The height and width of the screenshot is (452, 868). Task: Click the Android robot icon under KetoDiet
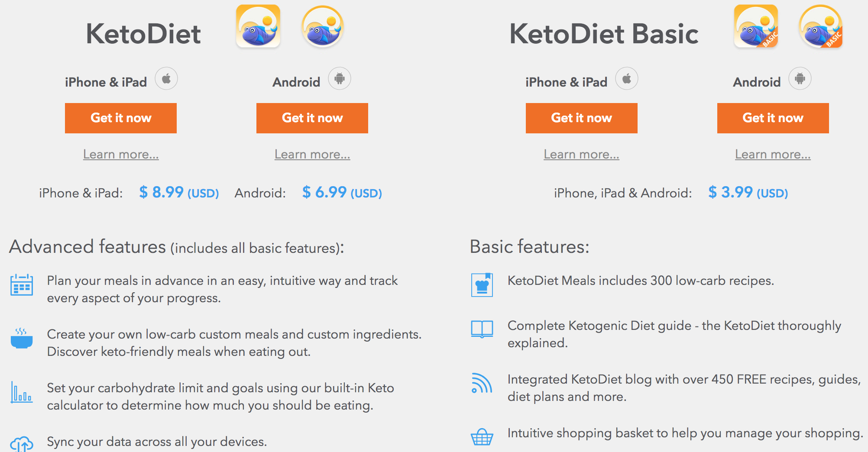coord(340,79)
